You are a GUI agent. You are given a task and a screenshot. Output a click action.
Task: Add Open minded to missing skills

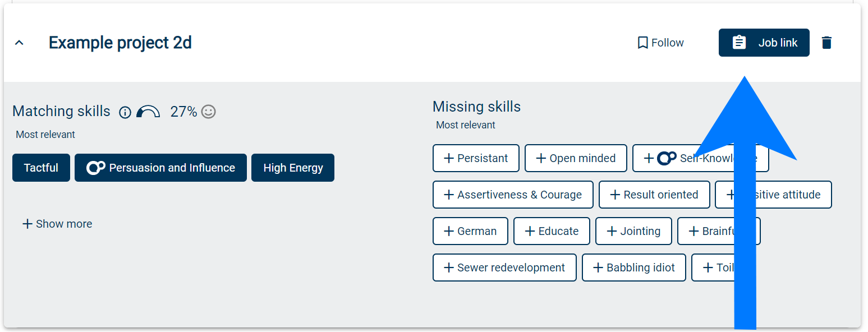pos(576,158)
